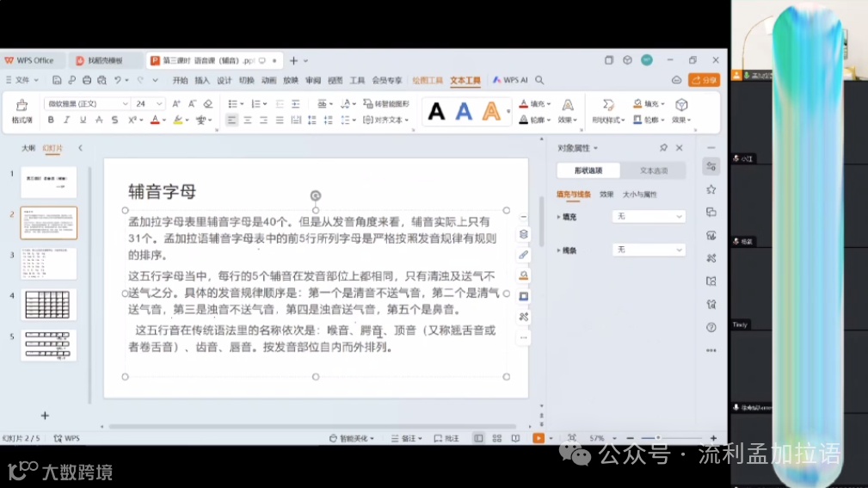Clear formatting with the eraser icon
This screenshot has height=488, width=868.
208,103
